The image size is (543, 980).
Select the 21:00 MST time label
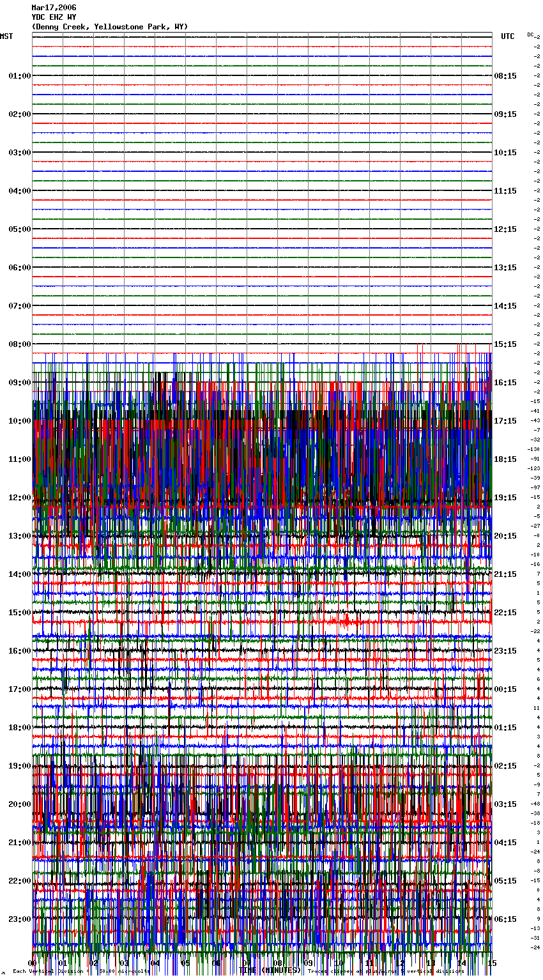pos(20,843)
